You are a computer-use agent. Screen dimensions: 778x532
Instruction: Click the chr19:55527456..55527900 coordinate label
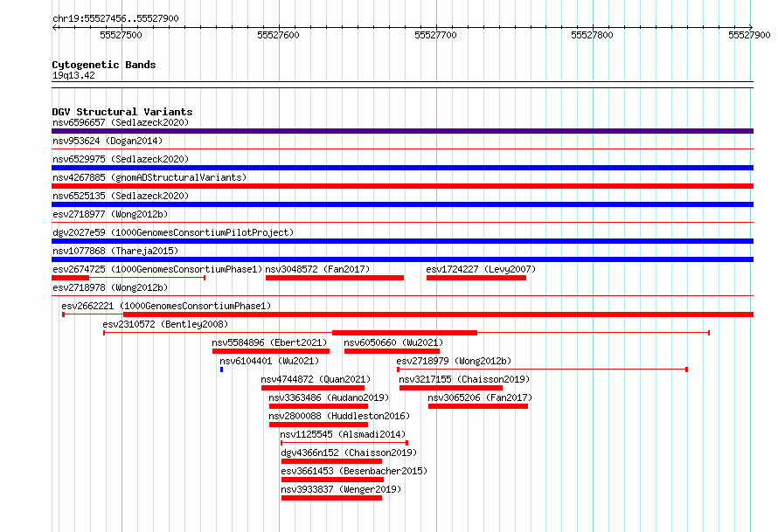(115, 18)
